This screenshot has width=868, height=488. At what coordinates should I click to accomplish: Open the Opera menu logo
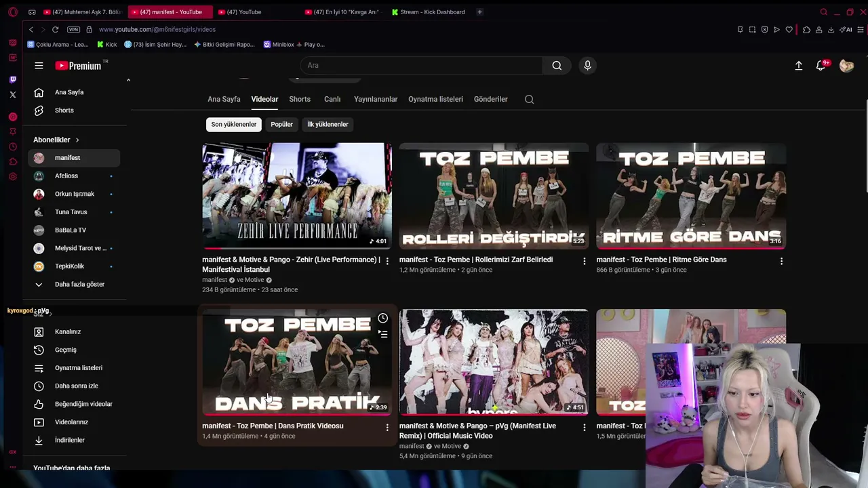(x=13, y=12)
